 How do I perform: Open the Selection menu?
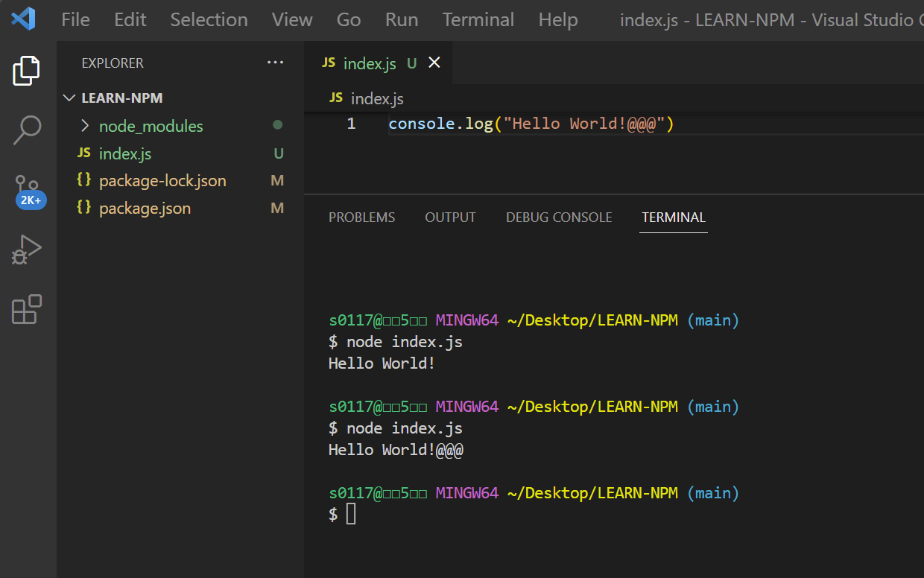(209, 19)
